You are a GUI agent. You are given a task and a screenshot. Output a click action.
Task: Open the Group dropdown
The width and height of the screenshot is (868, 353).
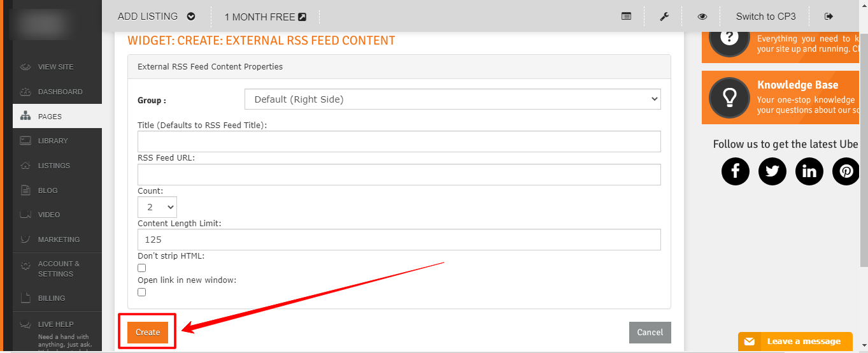(x=453, y=99)
